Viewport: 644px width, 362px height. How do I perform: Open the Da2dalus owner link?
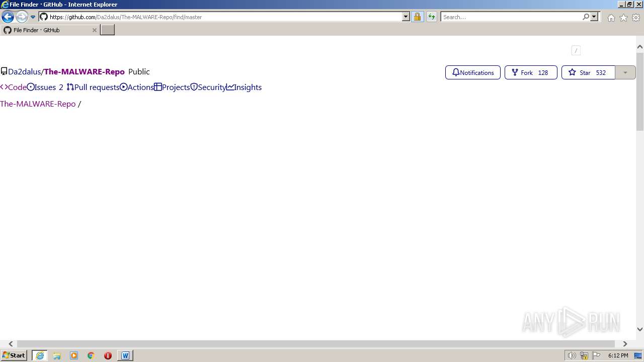(24, 72)
